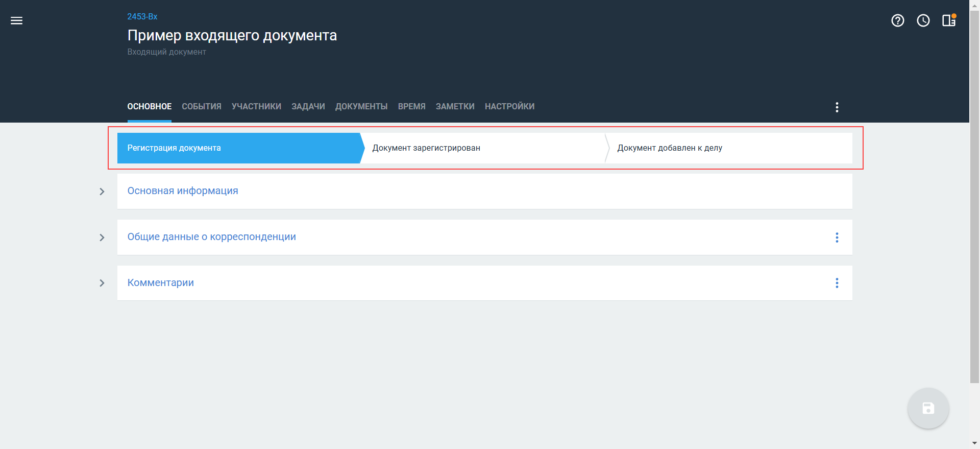The width and height of the screenshot is (980, 449).
Task: Switch to the ЗАМЕТКИ tab
Action: click(x=455, y=106)
